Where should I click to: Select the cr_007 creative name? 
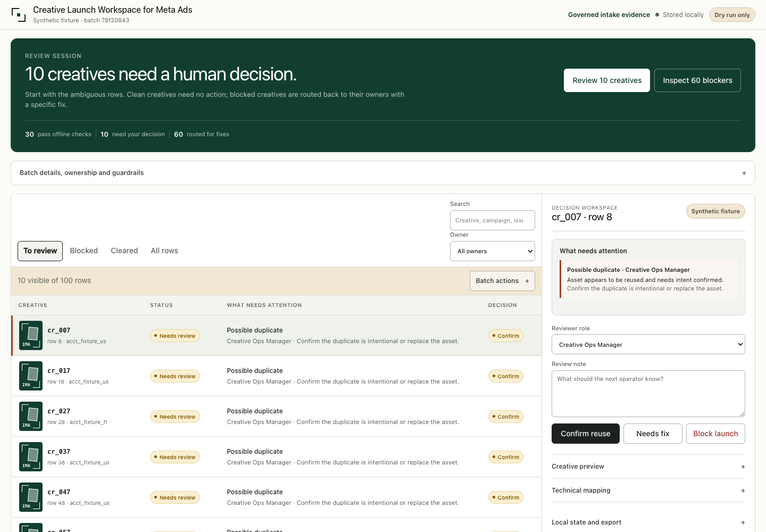pos(59,330)
